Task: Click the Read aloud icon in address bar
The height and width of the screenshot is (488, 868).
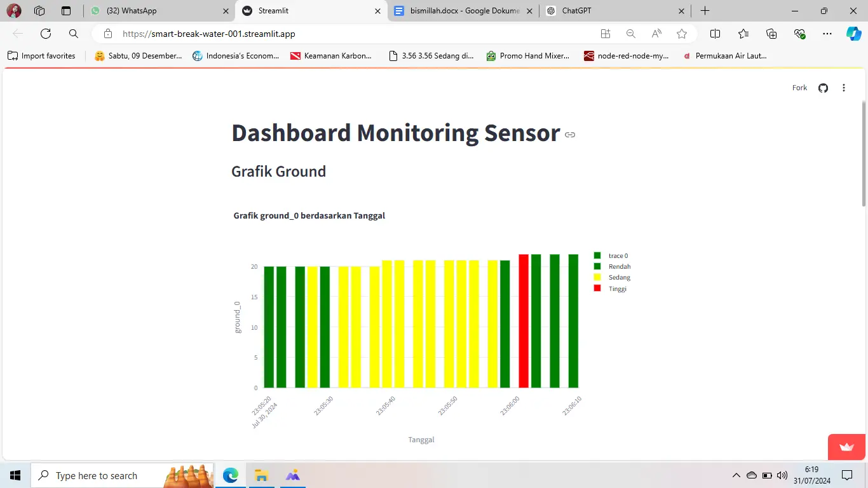Action: pos(656,34)
